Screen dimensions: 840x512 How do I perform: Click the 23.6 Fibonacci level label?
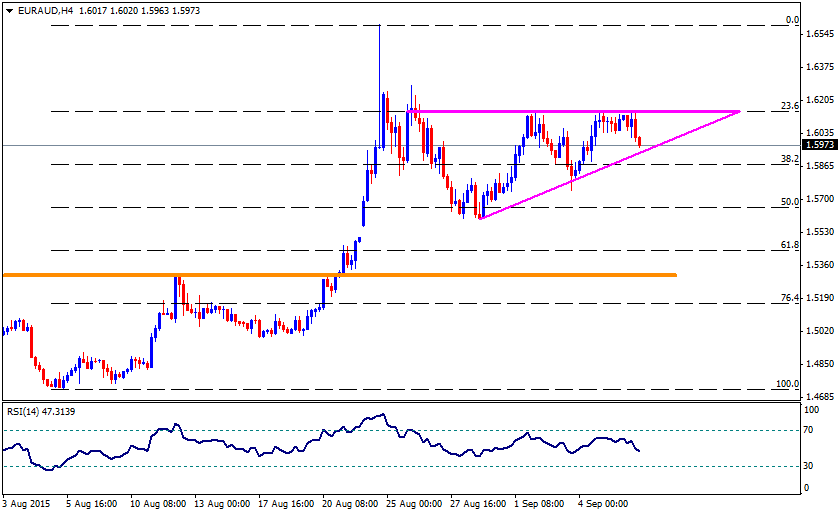coord(790,106)
